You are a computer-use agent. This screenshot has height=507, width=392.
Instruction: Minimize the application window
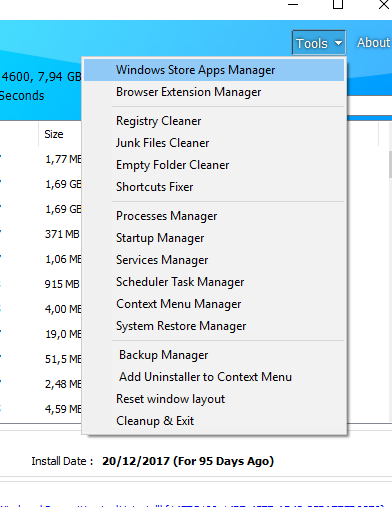(x=293, y=4)
